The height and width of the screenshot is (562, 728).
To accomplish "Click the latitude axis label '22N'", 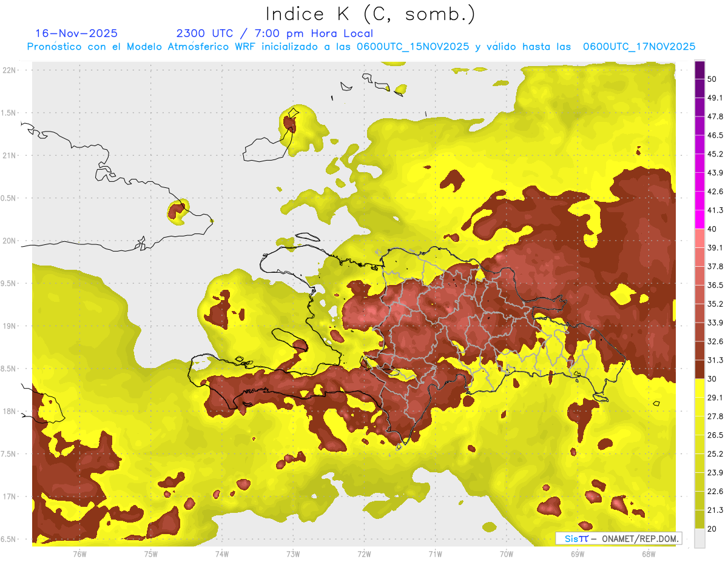I will 9,70.
